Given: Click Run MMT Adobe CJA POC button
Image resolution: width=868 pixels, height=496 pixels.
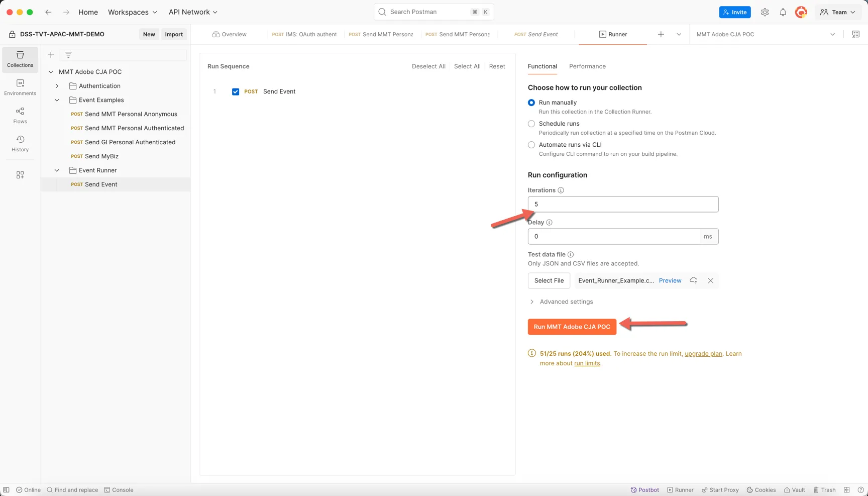Looking at the screenshot, I should point(572,327).
